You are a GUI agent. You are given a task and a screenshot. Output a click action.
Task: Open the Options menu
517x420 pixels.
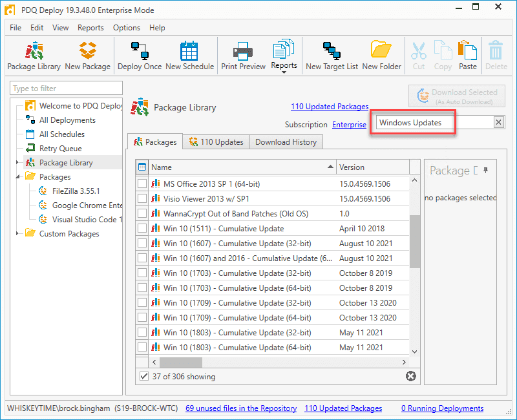click(127, 28)
